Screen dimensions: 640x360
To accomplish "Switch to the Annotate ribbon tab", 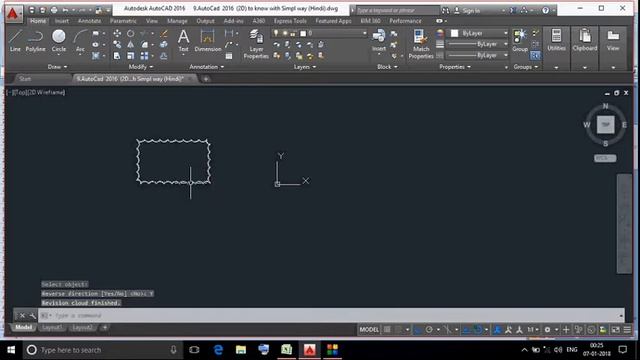I will pyautogui.click(x=89, y=21).
